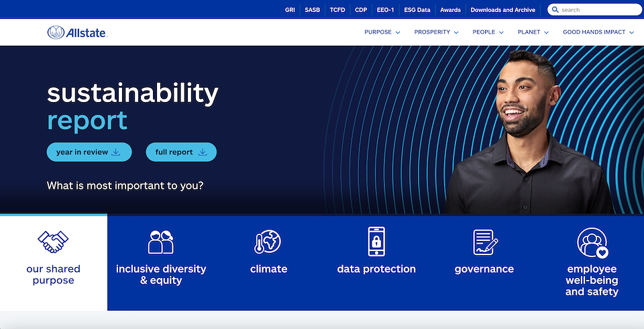This screenshot has height=329, width=644.
Task: Click the magnifying glass search icon
Action: tap(555, 9)
